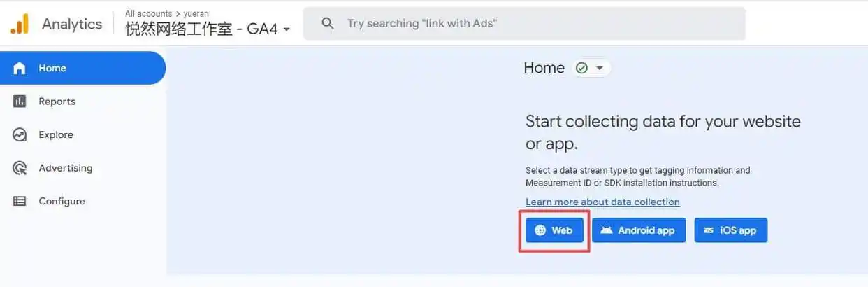Choose the iOS app stream button
868x287 pixels.
730,230
